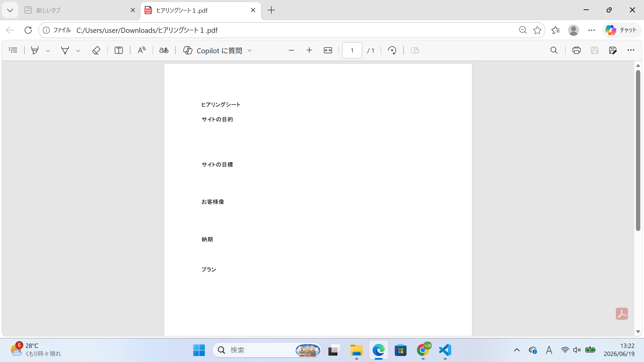Click the taskbar 検索 search box
Image resolution: width=644 pixels, height=362 pixels.
267,350
